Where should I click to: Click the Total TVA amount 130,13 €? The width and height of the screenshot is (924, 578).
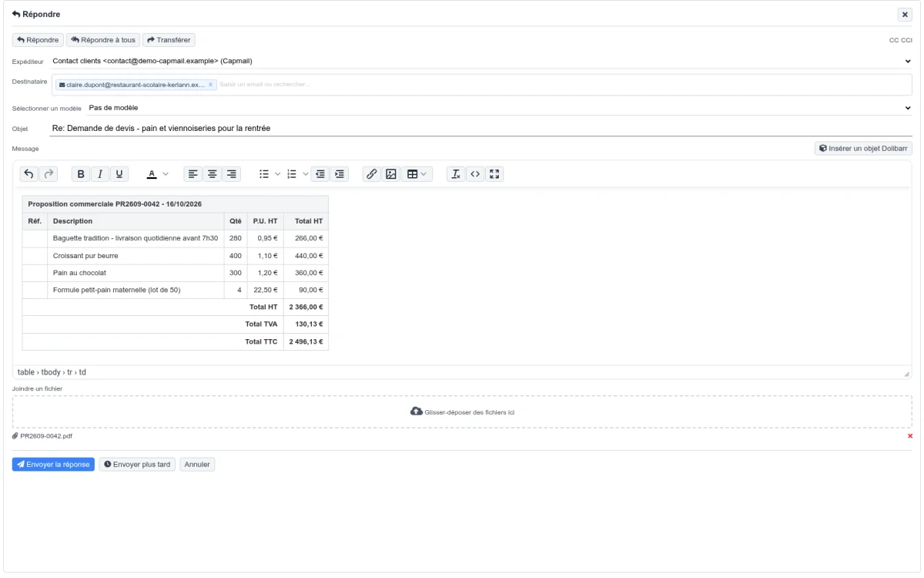pyautogui.click(x=306, y=324)
